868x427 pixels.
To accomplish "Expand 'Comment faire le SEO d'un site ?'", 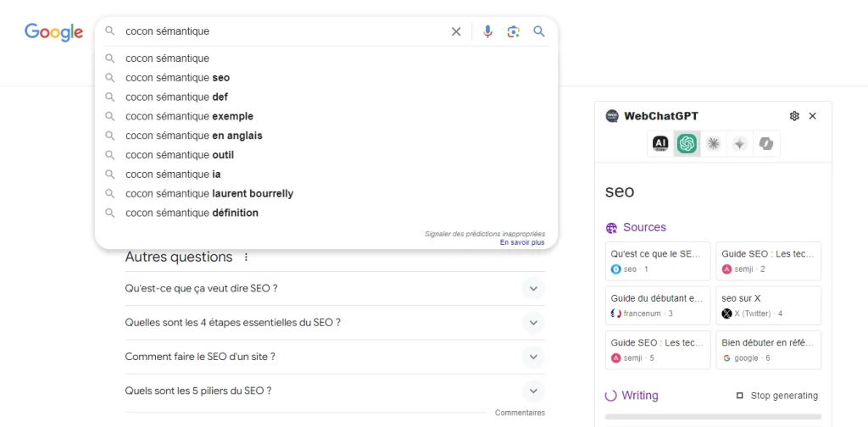I will pyautogui.click(x=335, y=357).
